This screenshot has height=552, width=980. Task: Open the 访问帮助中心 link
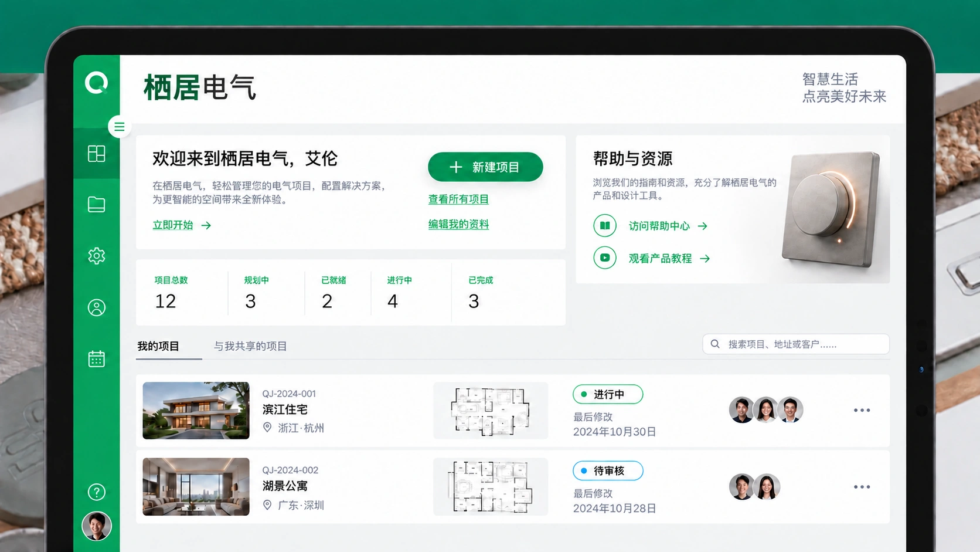(x=668, y=226)
